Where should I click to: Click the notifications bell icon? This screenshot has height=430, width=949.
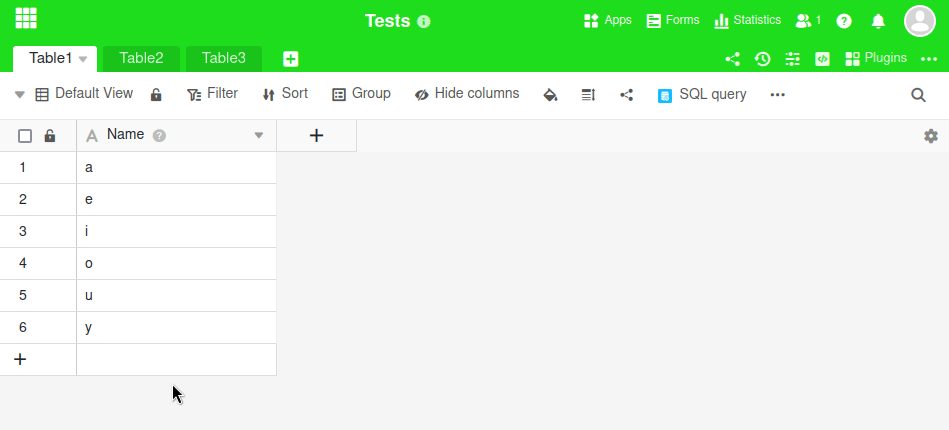(878, 21)
